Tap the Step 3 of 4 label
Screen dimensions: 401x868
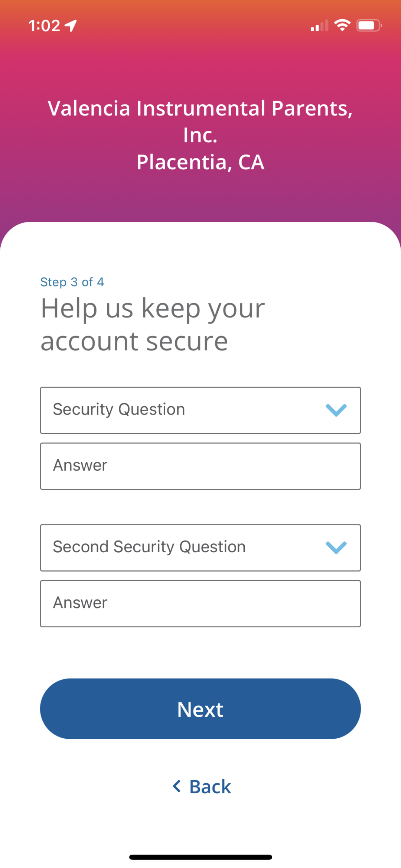tap(72, 282)
